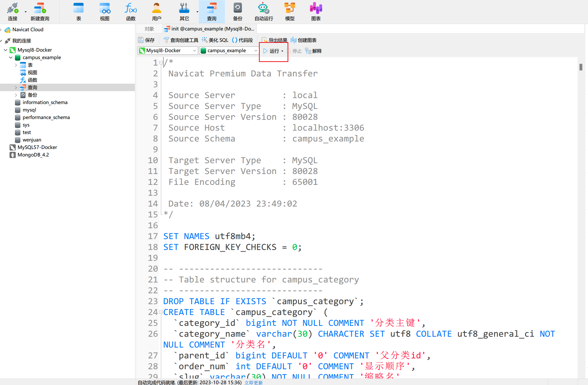The width and height of the screenshot is (588, 385).
Task: Click Beautify SQL (美化 SQL)
Action: click(215, 40)
